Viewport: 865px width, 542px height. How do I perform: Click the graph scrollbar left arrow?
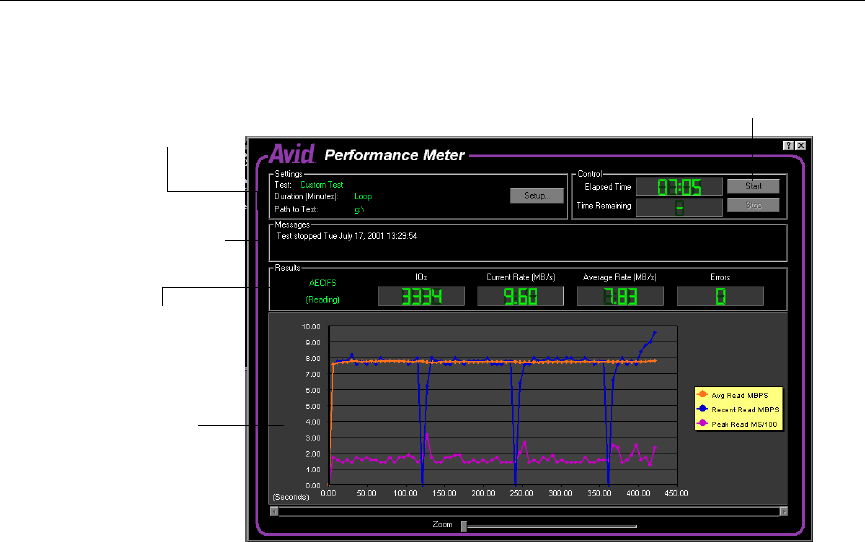pos(274,512)
